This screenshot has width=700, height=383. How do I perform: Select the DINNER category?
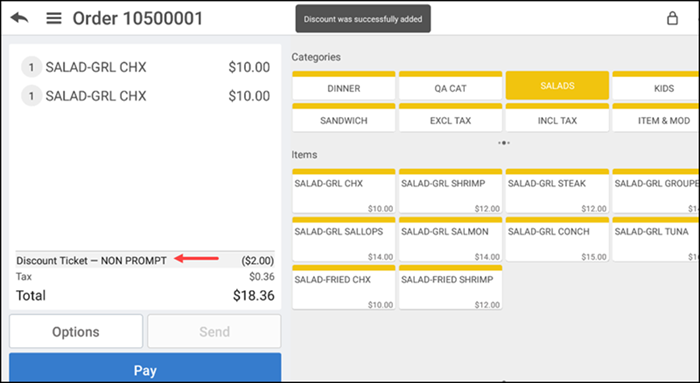(x=344, y=85)
